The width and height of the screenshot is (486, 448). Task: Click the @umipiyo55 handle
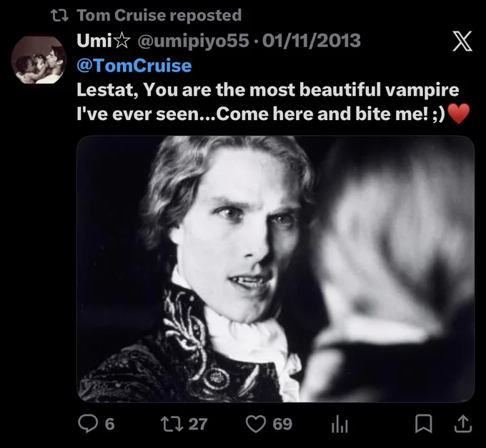click(x=193, y=41)
